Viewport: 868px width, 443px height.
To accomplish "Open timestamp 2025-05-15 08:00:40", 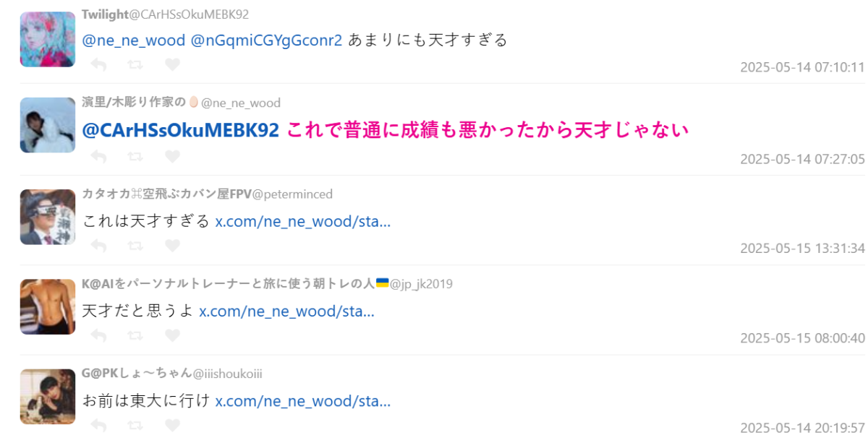I will [x=802, y=338].
